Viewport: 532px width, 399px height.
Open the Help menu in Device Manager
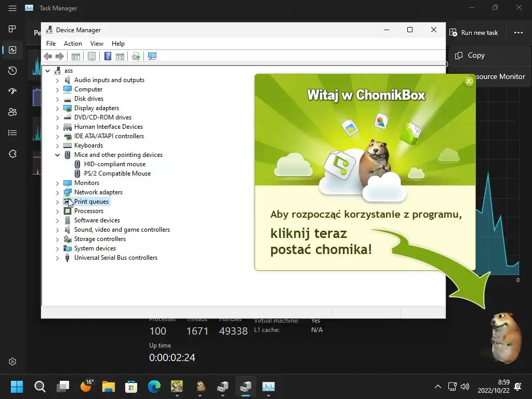(x=118, y=44)
